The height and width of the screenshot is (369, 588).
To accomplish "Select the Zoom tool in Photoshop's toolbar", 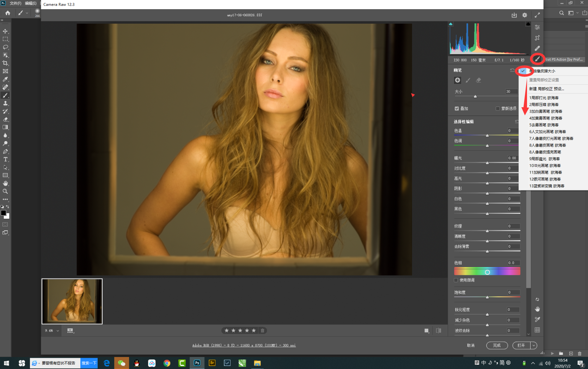I will (x=5, y=191).
